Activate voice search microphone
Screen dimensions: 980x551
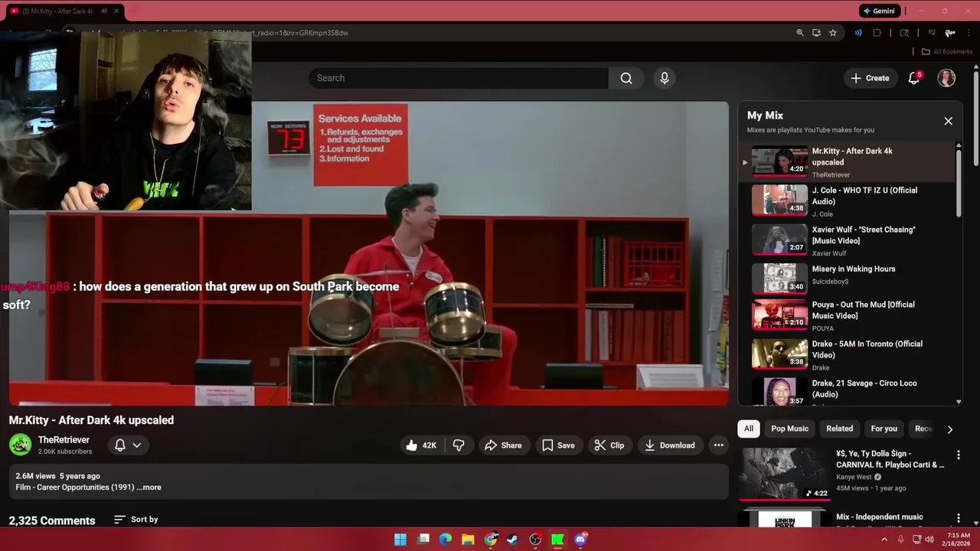click(665, 78)
